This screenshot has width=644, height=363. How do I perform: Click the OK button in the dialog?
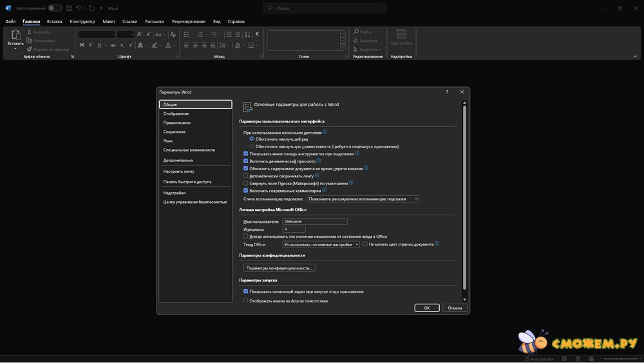point(426,308)
